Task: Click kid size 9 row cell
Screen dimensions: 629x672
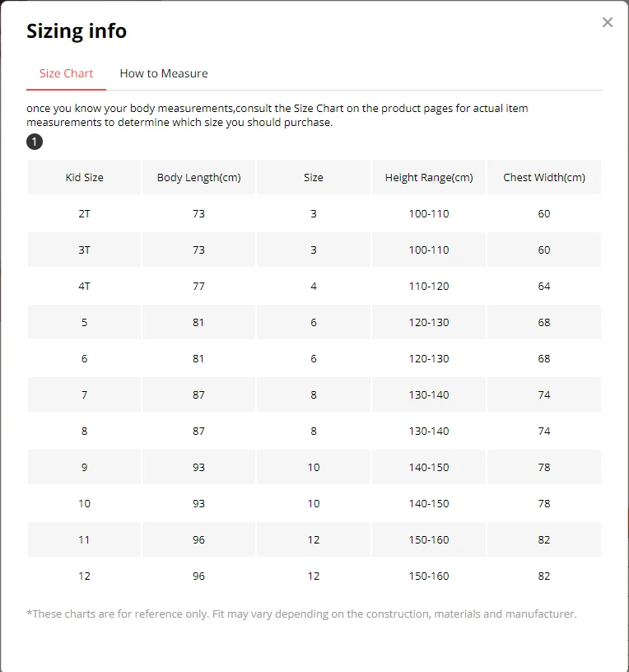Action: coord(85,467)
